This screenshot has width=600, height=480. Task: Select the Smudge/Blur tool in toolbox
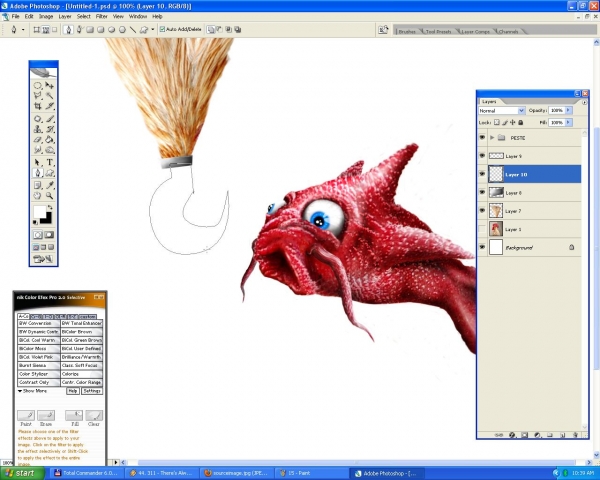pos(38,150)
